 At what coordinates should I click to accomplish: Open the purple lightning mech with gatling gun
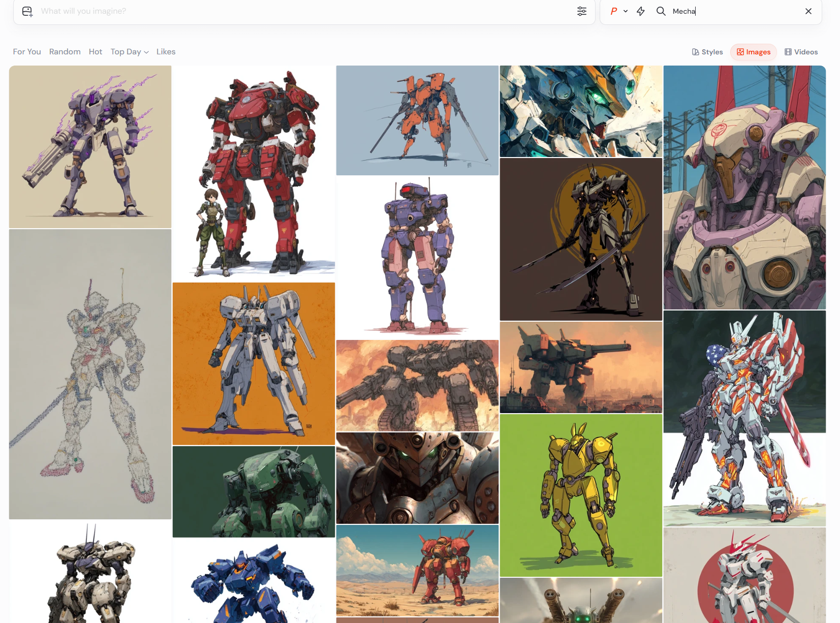pos(90,147)
